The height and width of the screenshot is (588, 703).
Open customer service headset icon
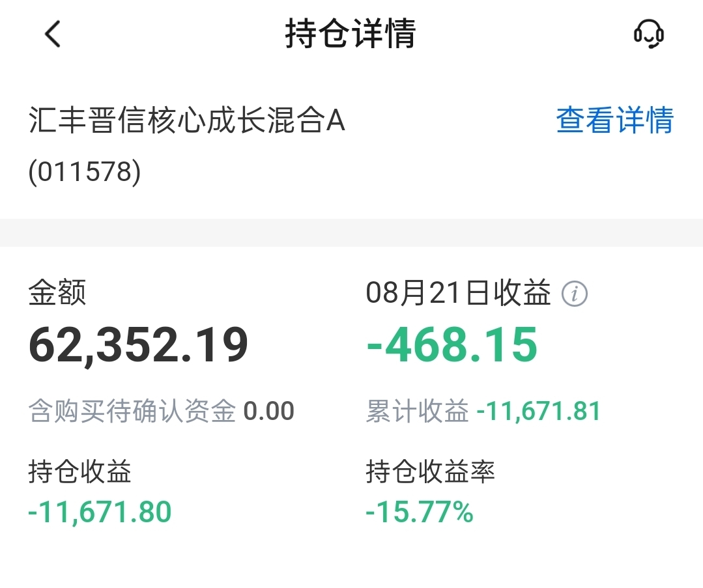click(648, 34)
